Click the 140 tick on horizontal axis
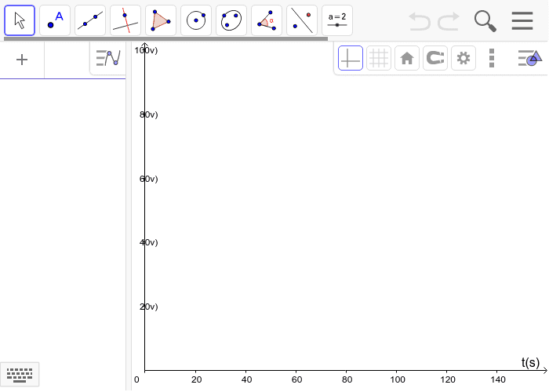549x392 pixels. pyautogui.click(x=498, y=379)
